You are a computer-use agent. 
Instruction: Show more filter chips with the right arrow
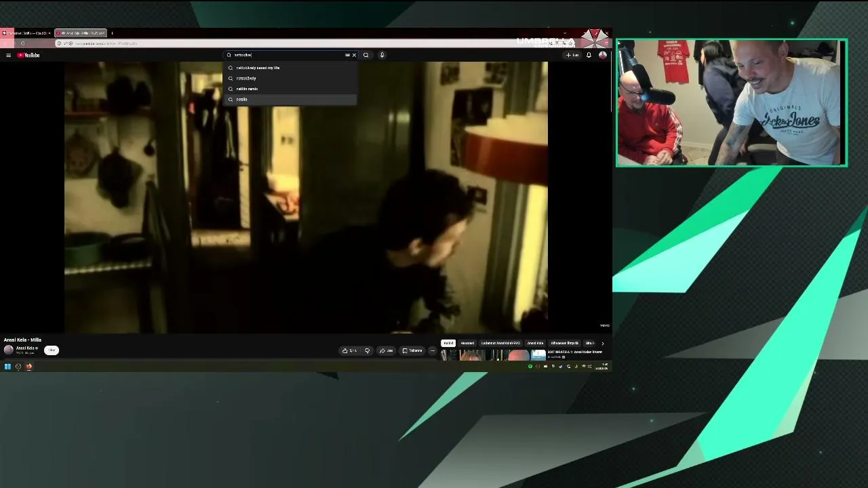[602, 343]
